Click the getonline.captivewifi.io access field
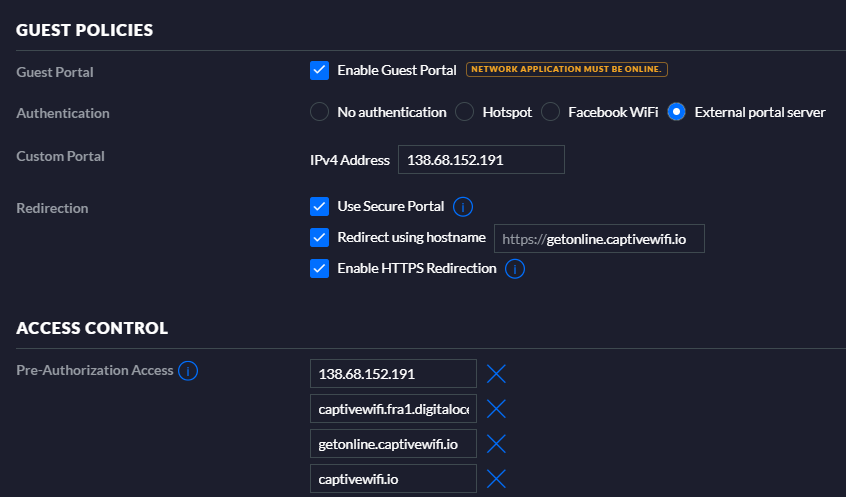The image size is (846, 497). click(x=393, y=444)
